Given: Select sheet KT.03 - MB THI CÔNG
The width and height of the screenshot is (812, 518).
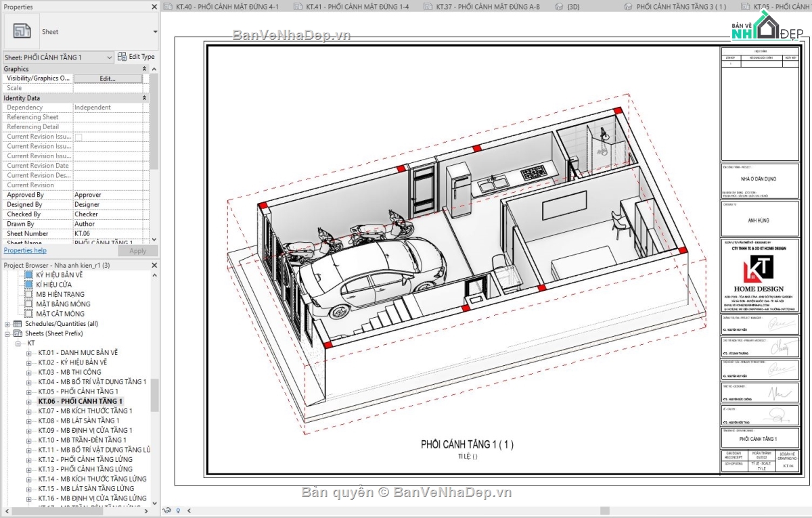Looking at the screenshot, I should [x=70, y=372].
